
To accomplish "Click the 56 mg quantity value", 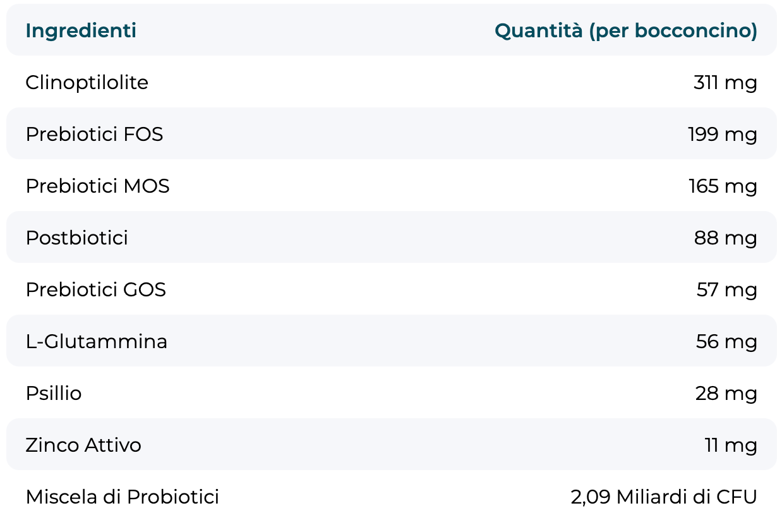I will 726,341.
